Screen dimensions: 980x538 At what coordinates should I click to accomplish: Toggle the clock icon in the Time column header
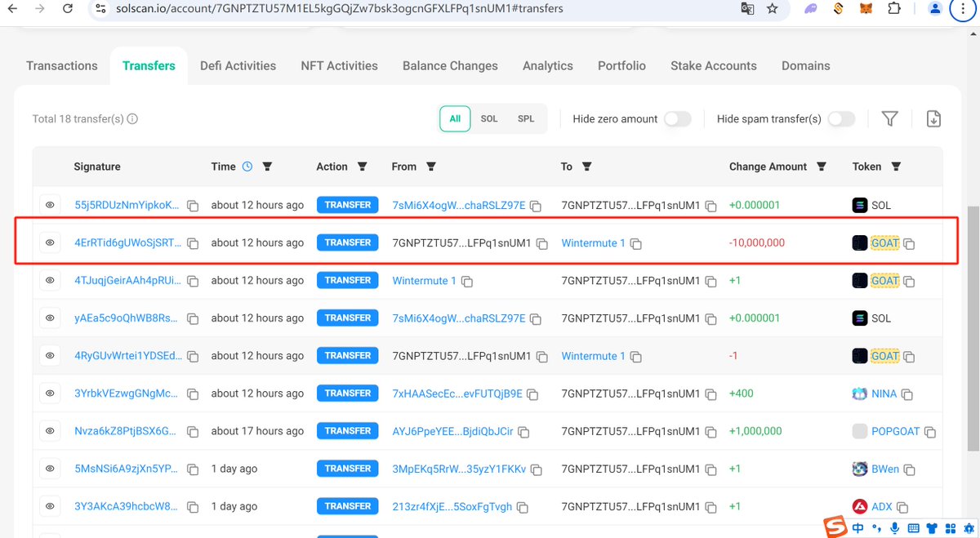pyautogui.click(x=248, y=167)
